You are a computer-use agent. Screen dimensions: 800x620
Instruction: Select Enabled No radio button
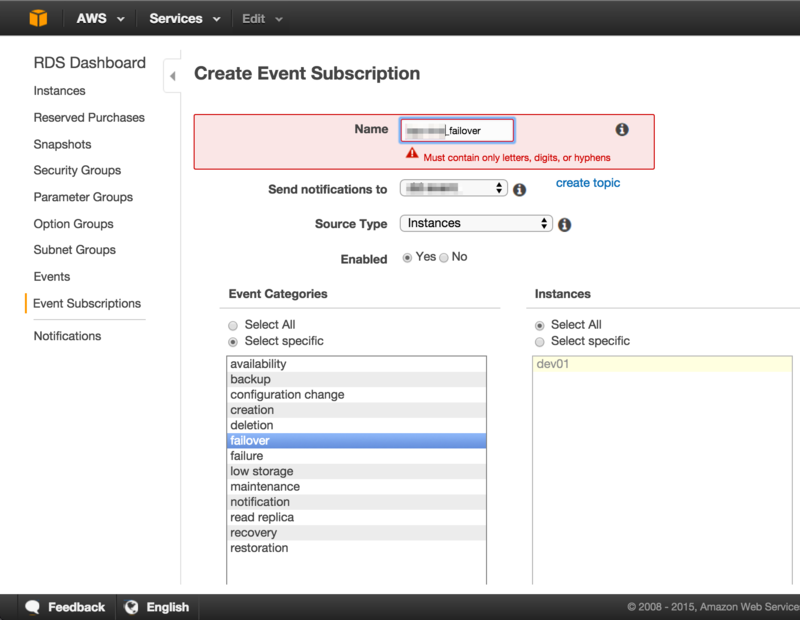[x=444, y=258]
